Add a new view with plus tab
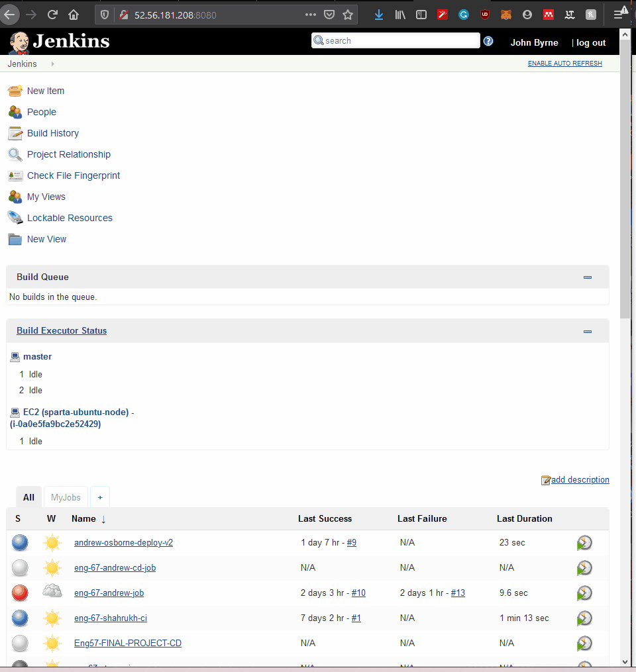This screenshot has width=636, height=672. pyautogui.click(x=100, y=497)
